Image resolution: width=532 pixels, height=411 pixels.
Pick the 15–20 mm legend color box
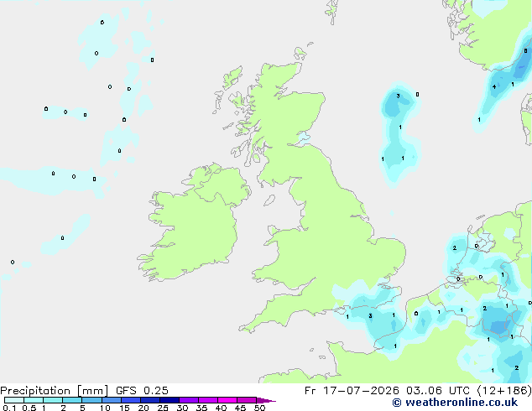click(x=131, y=400)
